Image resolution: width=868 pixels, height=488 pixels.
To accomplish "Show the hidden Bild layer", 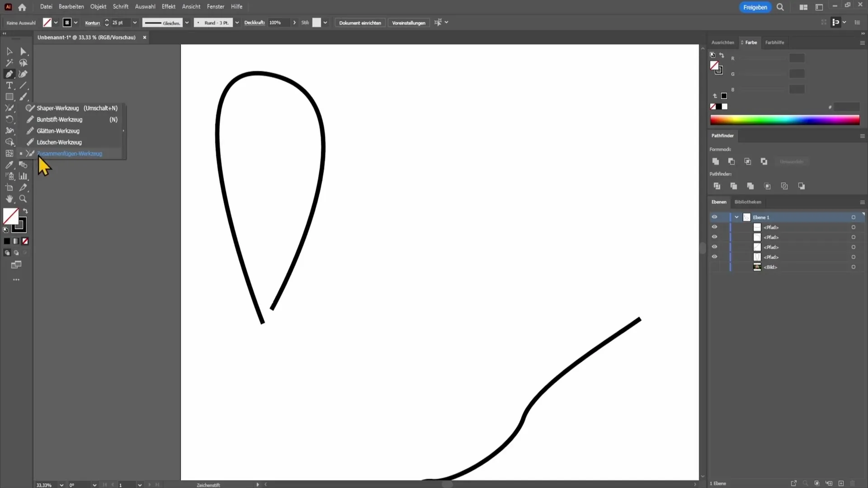I will [x=714, y=267].
